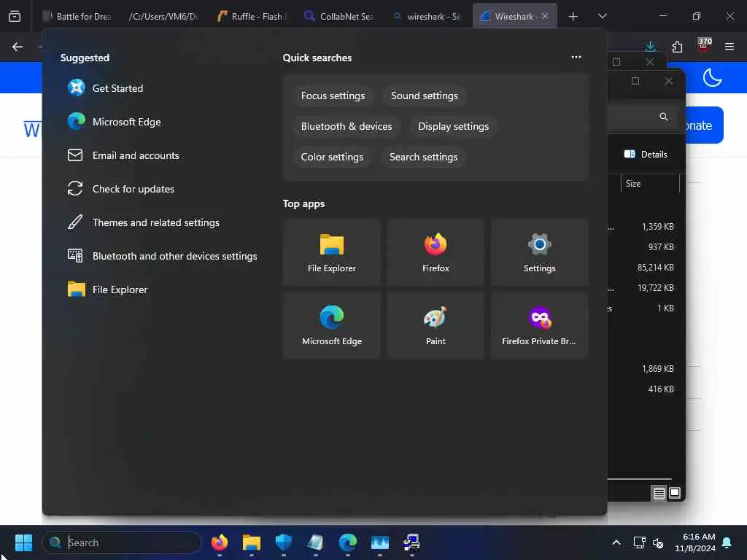The width and height of the screenshot is (747, 560).
Task: Open Quick searches more options menu
Action: click(x=576, y=57)
